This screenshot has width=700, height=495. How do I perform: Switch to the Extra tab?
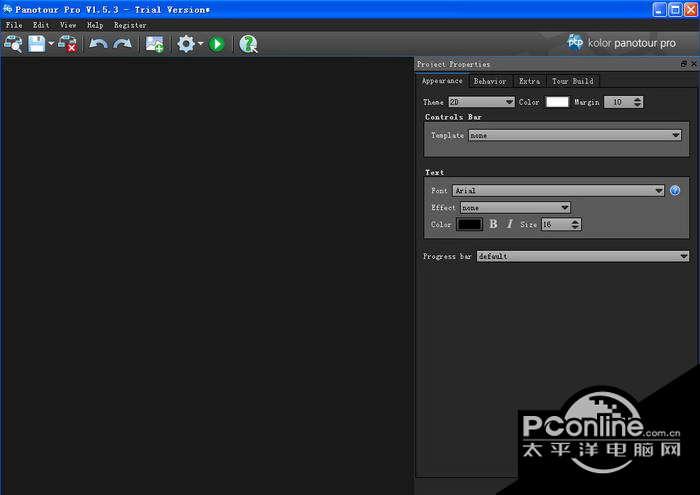(x=529, y=81)
